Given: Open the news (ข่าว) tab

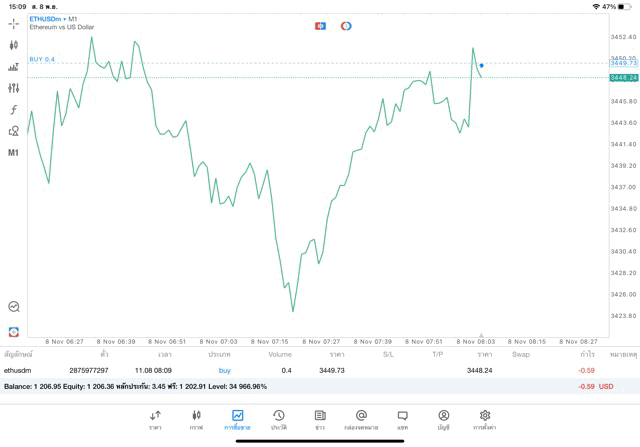Looking at the screenshot, I should pos(320,419).
